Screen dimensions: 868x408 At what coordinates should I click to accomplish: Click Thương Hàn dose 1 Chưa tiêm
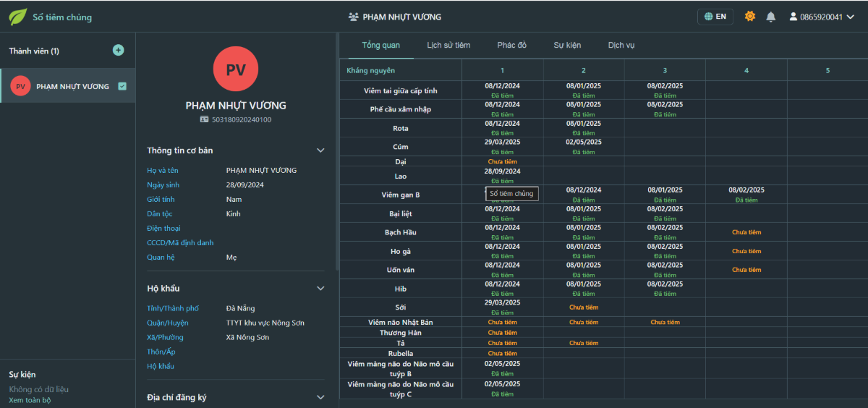click(502, 333)
